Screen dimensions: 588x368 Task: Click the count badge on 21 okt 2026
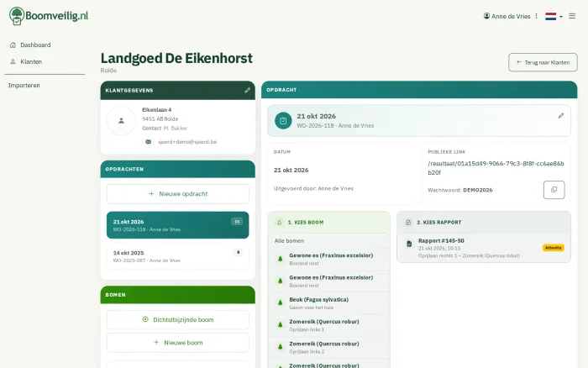click(x=237, y=222)
